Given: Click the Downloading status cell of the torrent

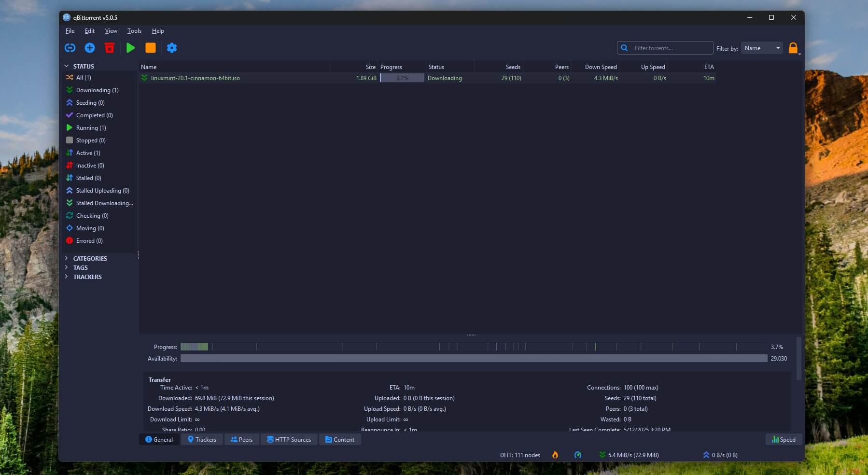Looking at the screenshot, I should click(450, 78).
